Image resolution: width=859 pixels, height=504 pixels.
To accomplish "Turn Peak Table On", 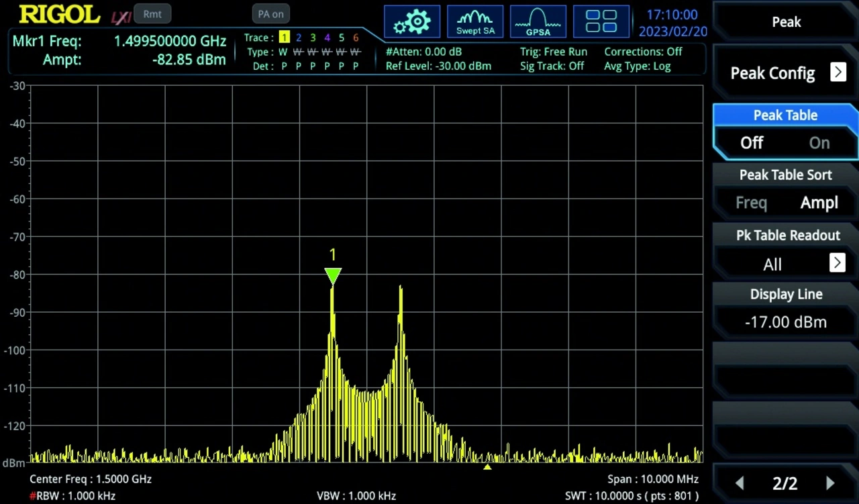I will coord(819,143).
